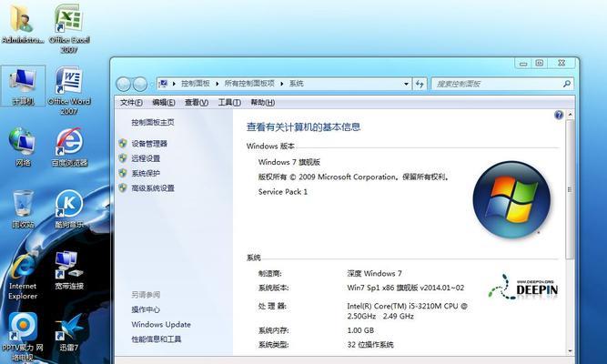This screenshot has height=364, width=607.
Task: Click the 深度 Windows 7 manufacturer value
Action: (374, 273)
